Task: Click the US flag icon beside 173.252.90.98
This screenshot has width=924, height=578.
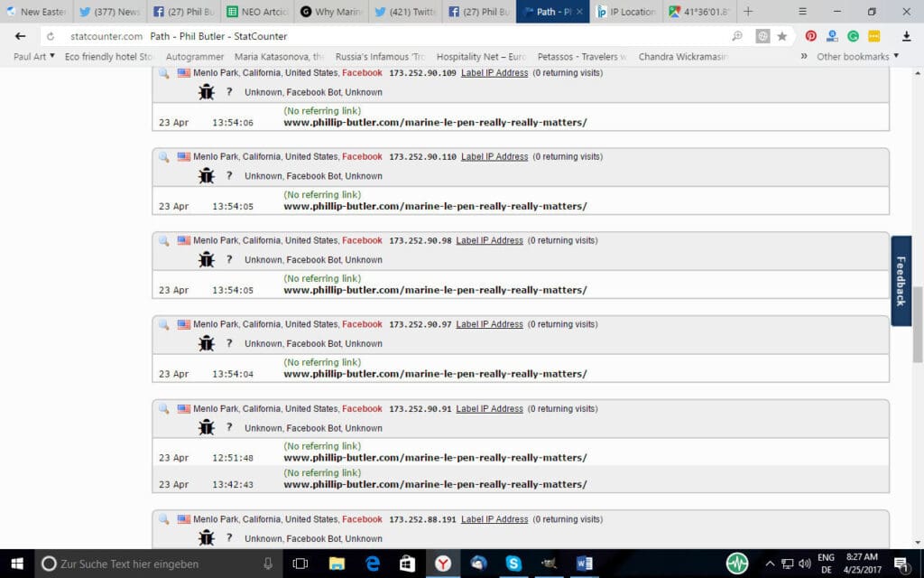Action: pyautogui.click(x=184, y=241)
